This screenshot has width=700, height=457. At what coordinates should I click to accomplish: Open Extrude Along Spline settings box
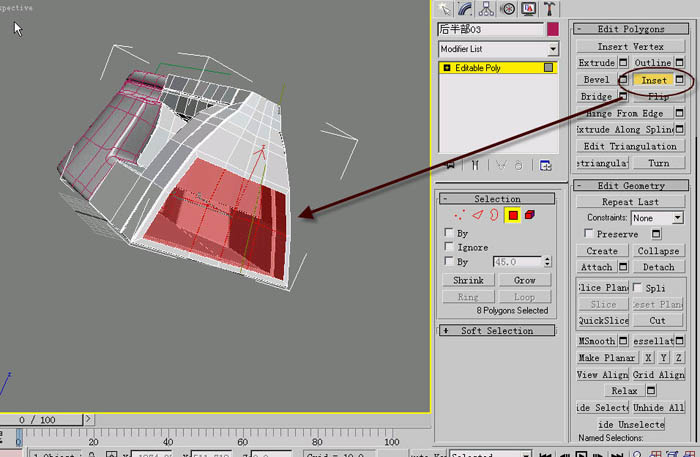[x=679, y=129]
